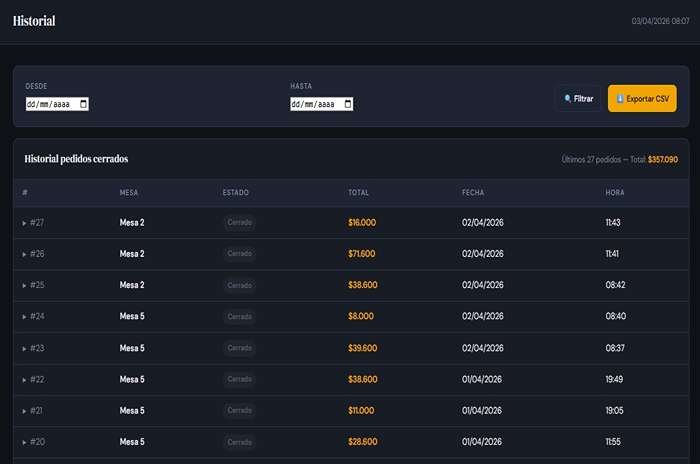Screen dimensions: 700x464
Task: Click the $71.600 total of order #26
Action: click(361, 254)
